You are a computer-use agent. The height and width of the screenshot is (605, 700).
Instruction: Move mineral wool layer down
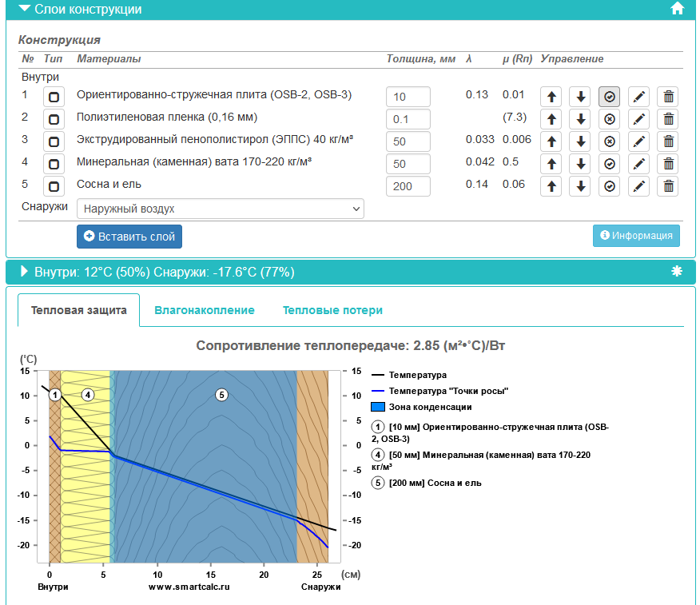pyautogui.click(x=580, y=164)
